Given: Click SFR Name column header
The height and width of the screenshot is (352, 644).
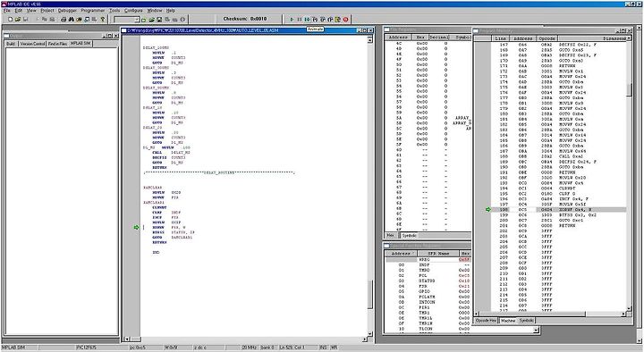Looking at the screenshot, I should pos(437,254).
